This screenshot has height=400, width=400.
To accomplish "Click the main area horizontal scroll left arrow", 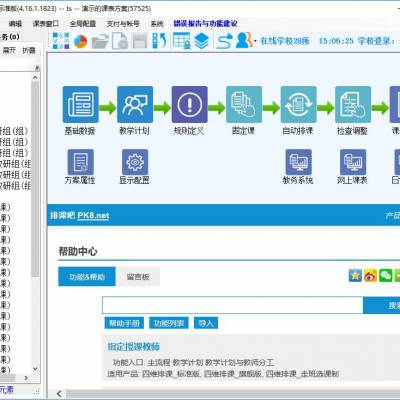I will [59, 394].
